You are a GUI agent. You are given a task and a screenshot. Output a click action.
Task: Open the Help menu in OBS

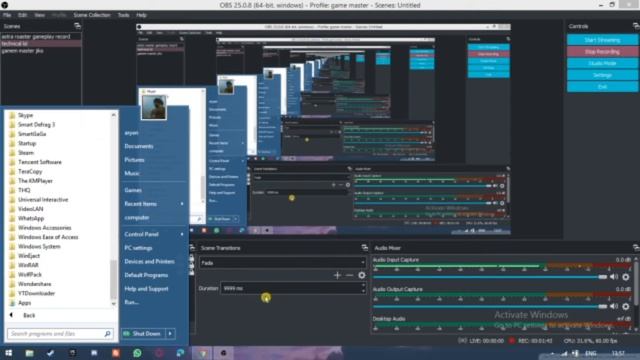[141, 15]
